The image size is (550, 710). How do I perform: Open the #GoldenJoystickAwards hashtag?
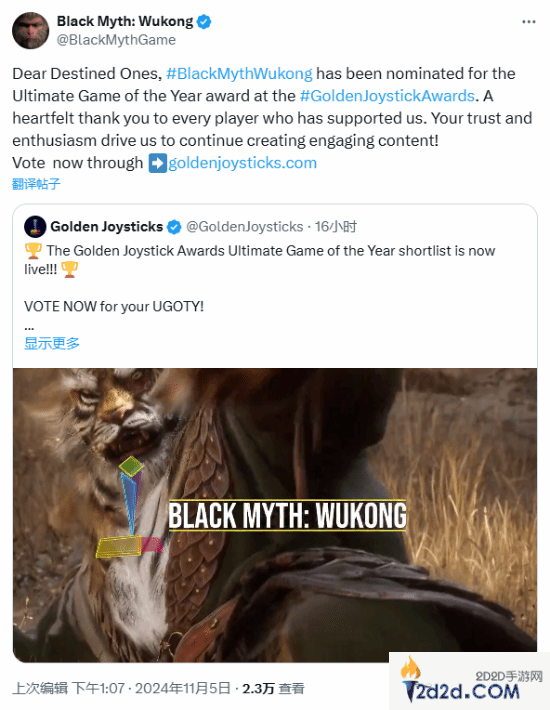[x=387, y=96]
